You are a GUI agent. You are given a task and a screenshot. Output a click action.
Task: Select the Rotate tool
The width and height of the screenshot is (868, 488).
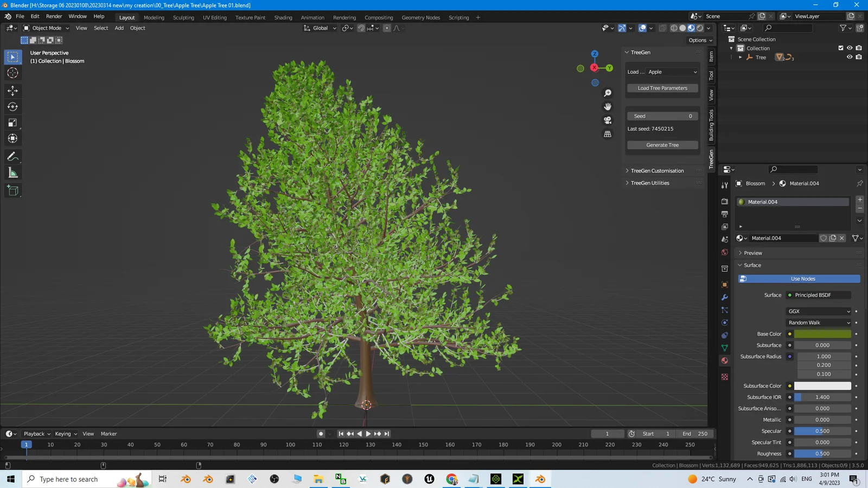pos(12,107)
